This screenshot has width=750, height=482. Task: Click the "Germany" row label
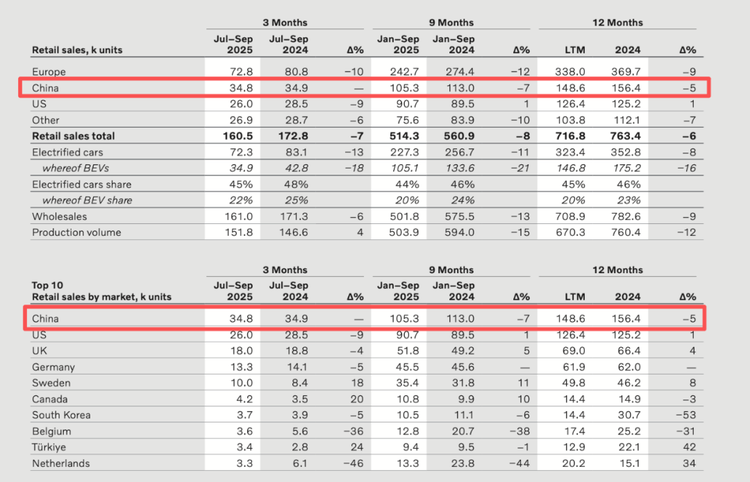tap(54, 364)
